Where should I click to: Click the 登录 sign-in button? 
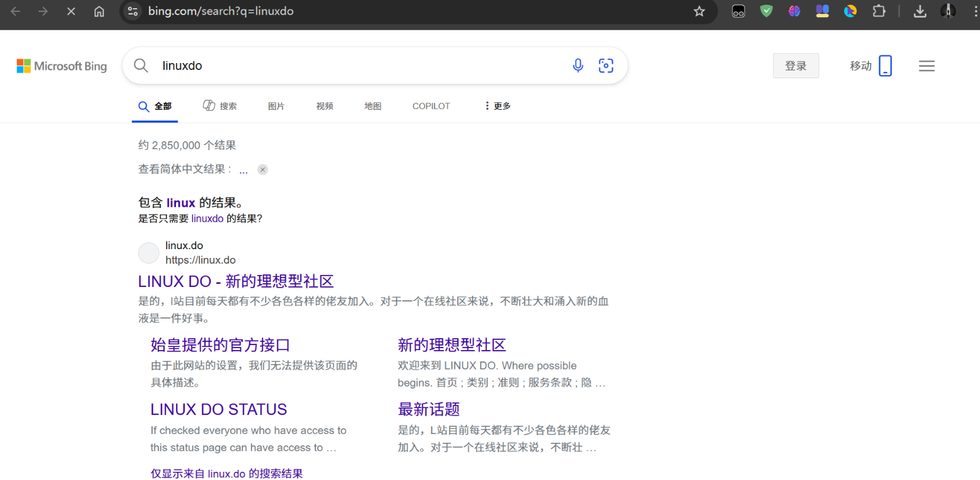pyautogui.click(x=796, y=66)
